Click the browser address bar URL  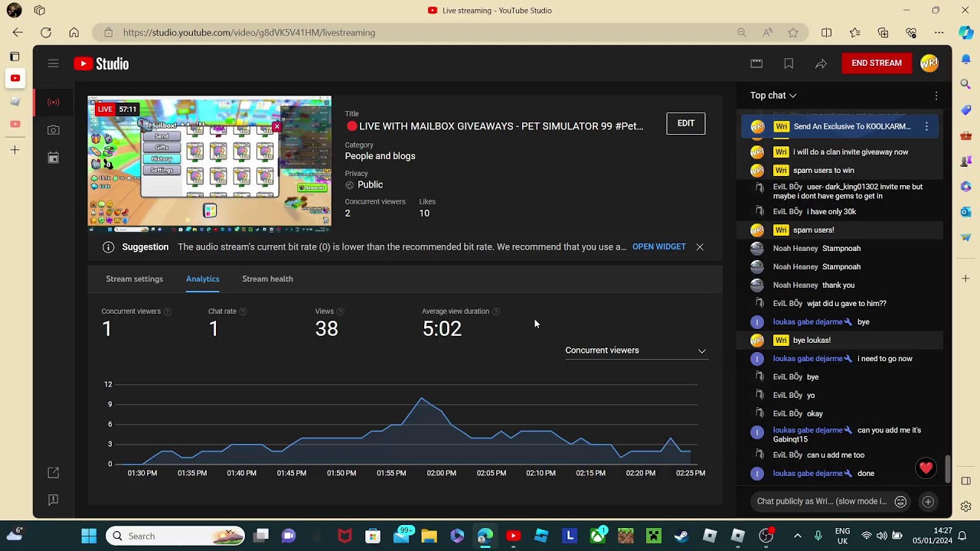tap(249, 32)
